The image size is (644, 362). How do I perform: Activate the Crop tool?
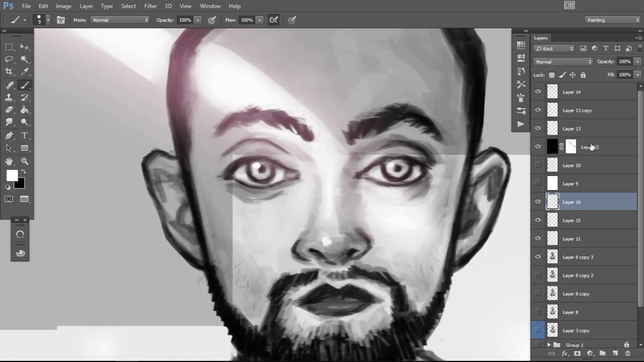9,71
